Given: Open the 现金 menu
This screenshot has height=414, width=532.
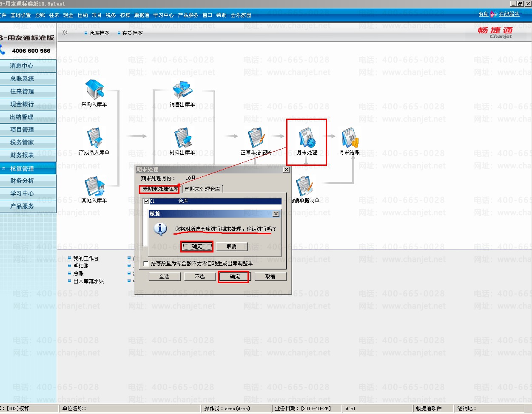Looking at the screenshot, I should (x=68, y=15).
